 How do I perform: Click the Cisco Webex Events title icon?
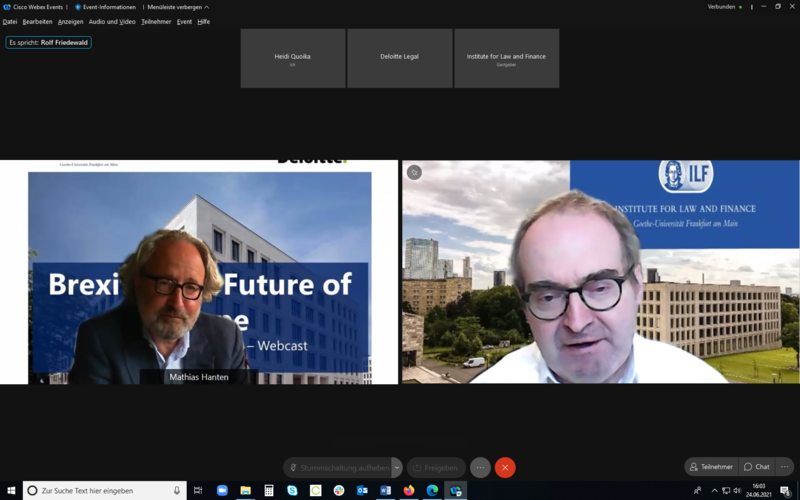7,7
